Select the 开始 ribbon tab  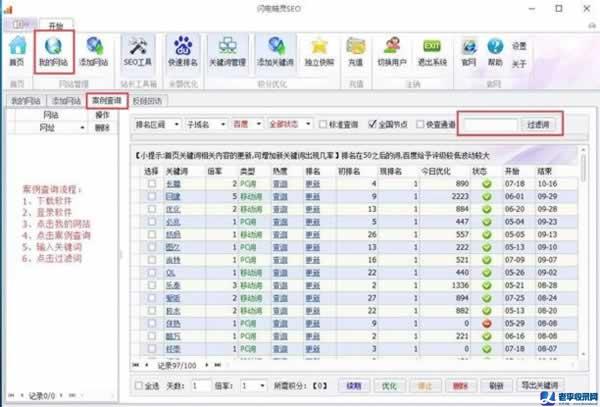[x=56, y=26]
